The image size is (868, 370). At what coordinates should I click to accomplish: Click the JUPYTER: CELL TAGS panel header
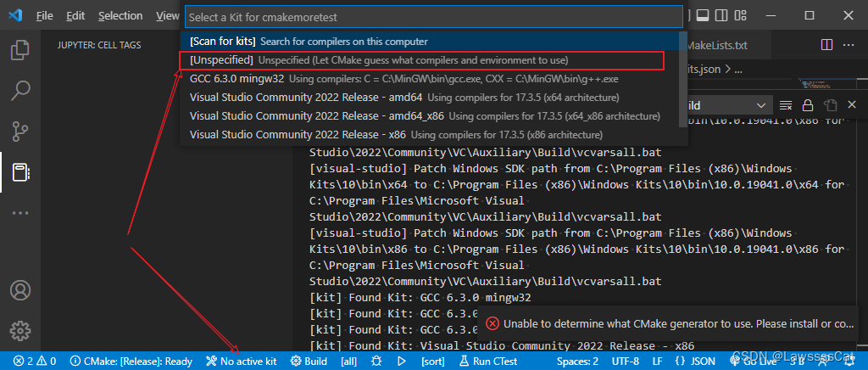99,45
